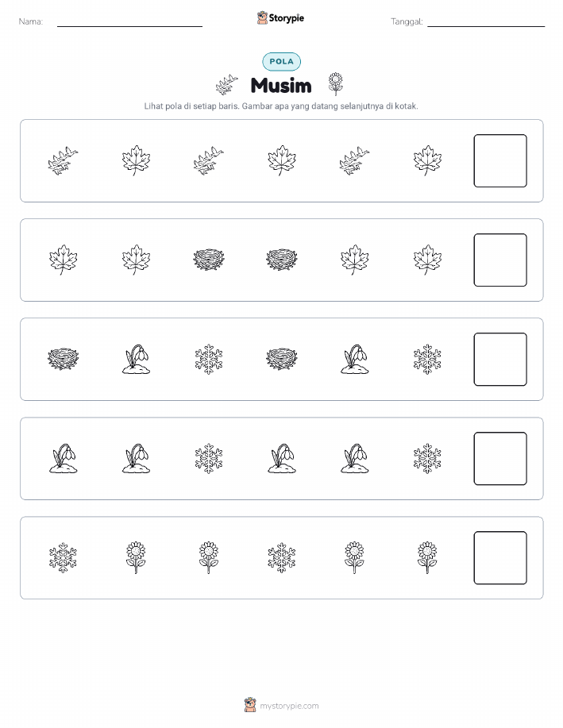Click the empty answer box in row three
Image resolution: width=563 pixels, height=728 pixels.
tap(500, 360)
